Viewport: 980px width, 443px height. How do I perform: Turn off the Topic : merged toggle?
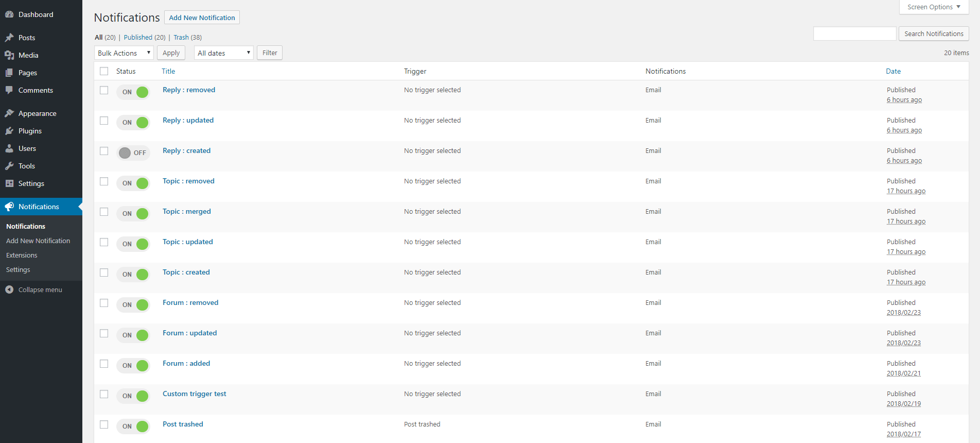(133, 214)
